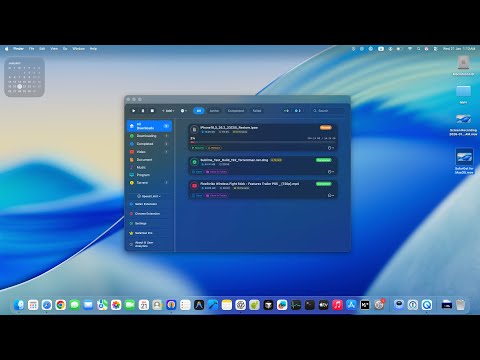This screenshot has width=480, height=360.
Task: Select the Video category in the sidebar
Action: (x=149, y=152)
